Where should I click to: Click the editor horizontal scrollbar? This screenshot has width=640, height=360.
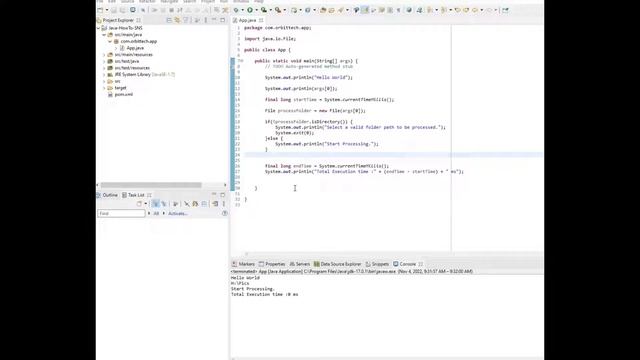[392, 254]
